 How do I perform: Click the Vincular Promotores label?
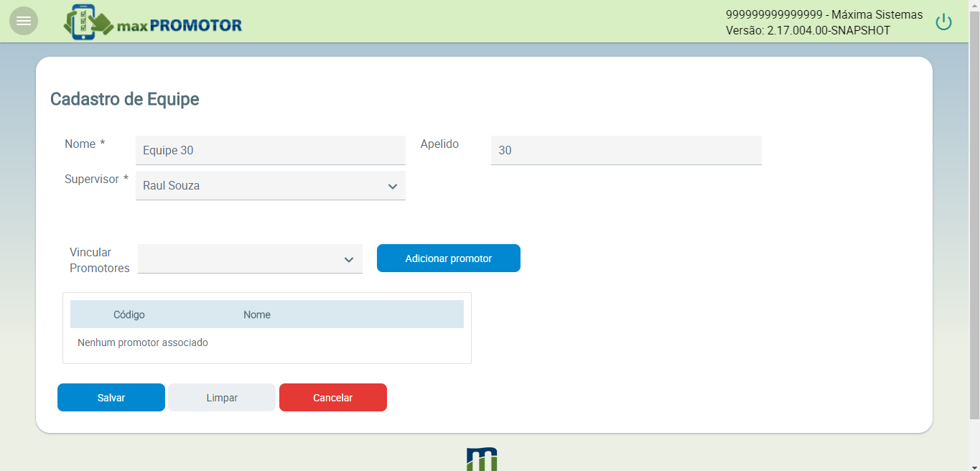[100, 260]
